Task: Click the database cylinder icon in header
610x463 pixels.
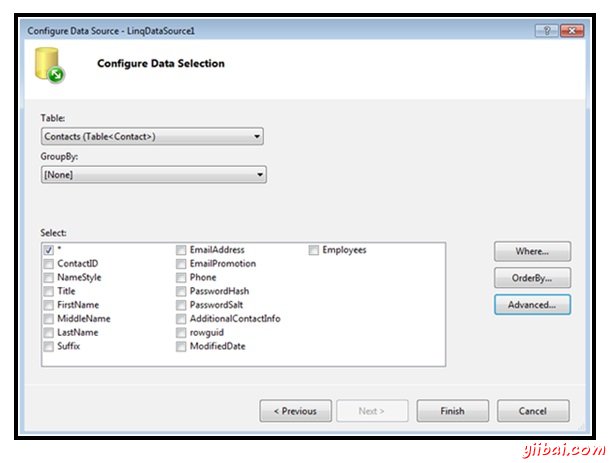Action: [x=49, y=65]
